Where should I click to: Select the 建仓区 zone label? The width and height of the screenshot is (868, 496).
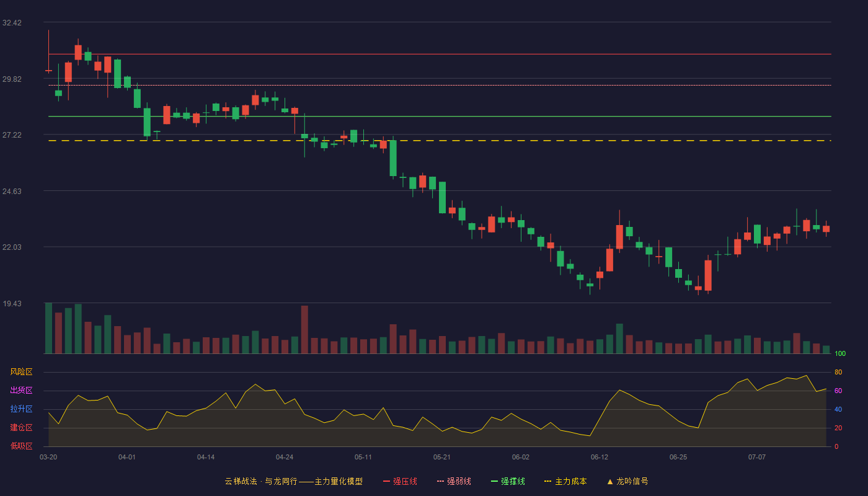tap(21, 428)
